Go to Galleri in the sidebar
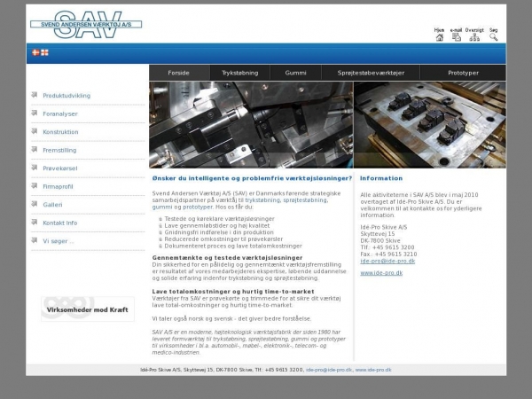Screen dimensions: 532x399 52,204
